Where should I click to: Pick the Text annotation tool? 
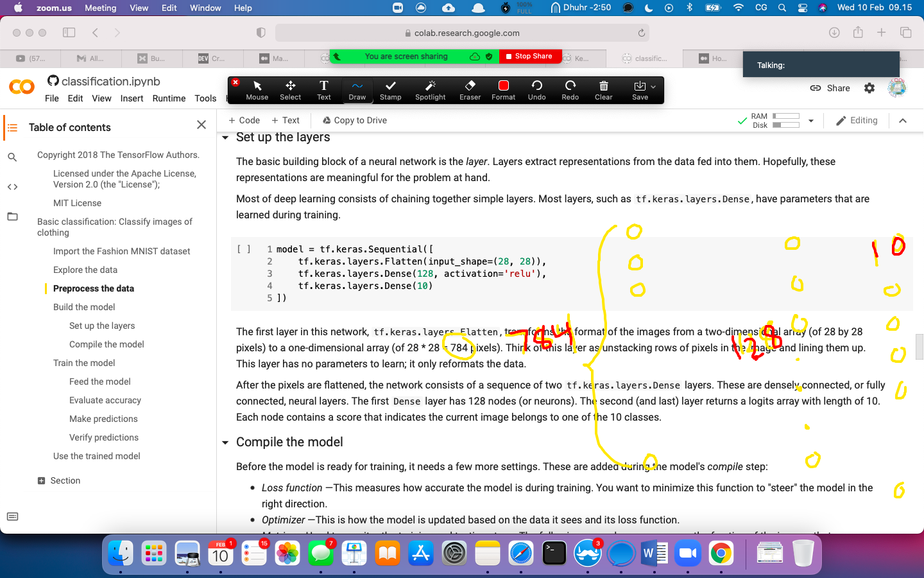324,90
